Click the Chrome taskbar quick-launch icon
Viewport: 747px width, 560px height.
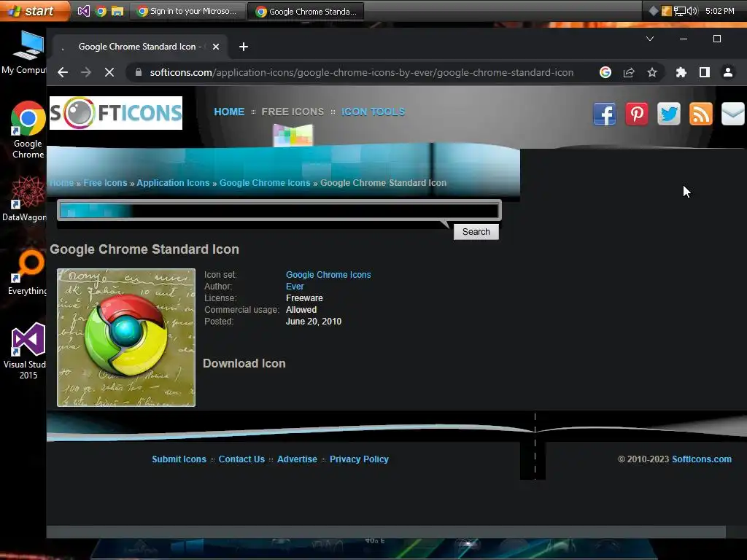(101, 11)
